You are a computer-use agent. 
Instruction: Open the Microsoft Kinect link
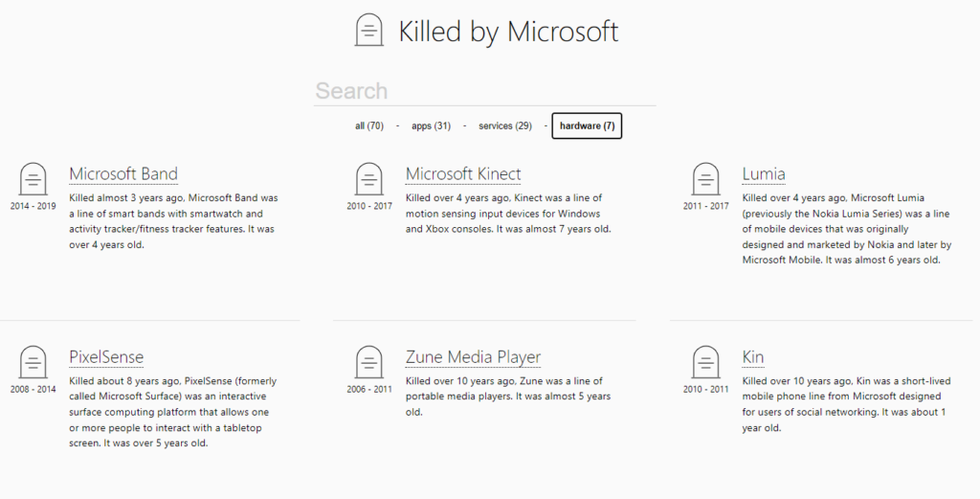[x=463, y=174]
